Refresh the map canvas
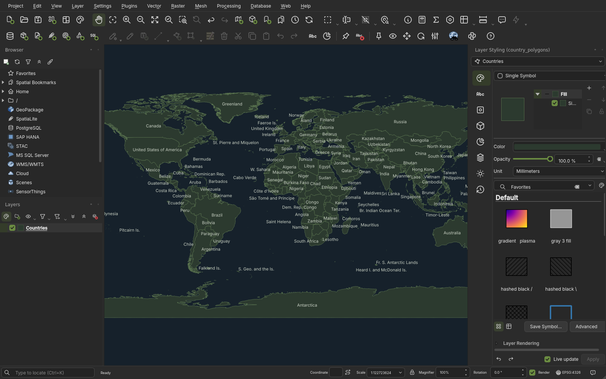The height and width of the screenshot is (379, 606). 309,20
